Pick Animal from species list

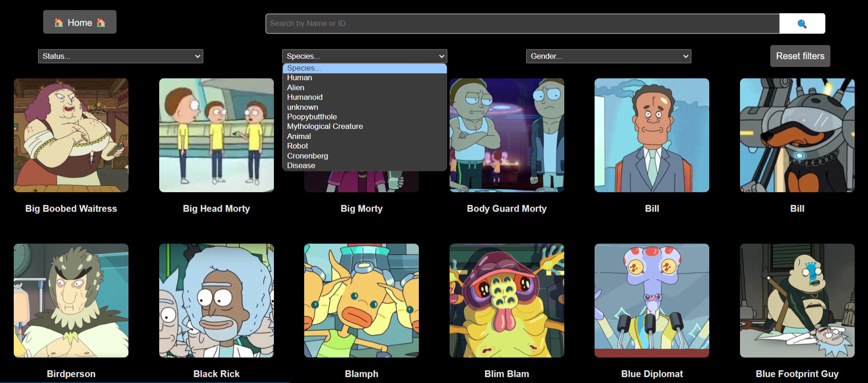click(x=365, y=136)
